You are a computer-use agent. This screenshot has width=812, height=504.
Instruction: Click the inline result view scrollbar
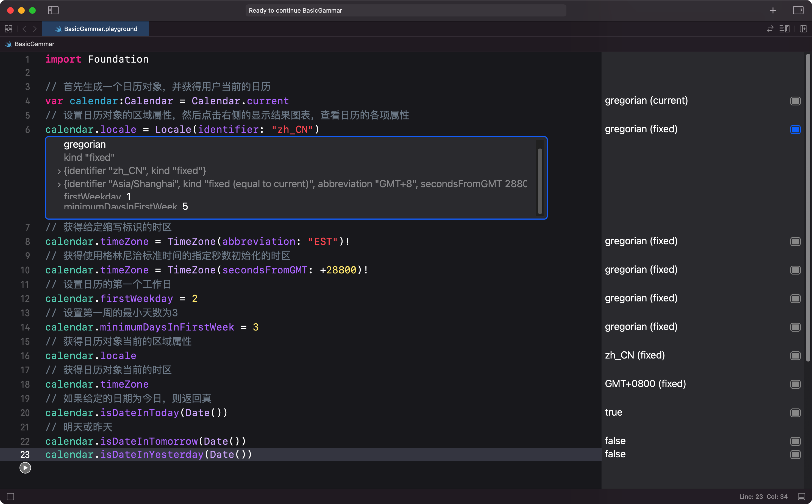click(x=540, y=181)
